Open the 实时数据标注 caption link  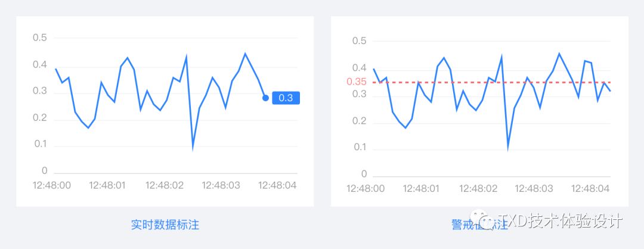click(x=165, y=225)
